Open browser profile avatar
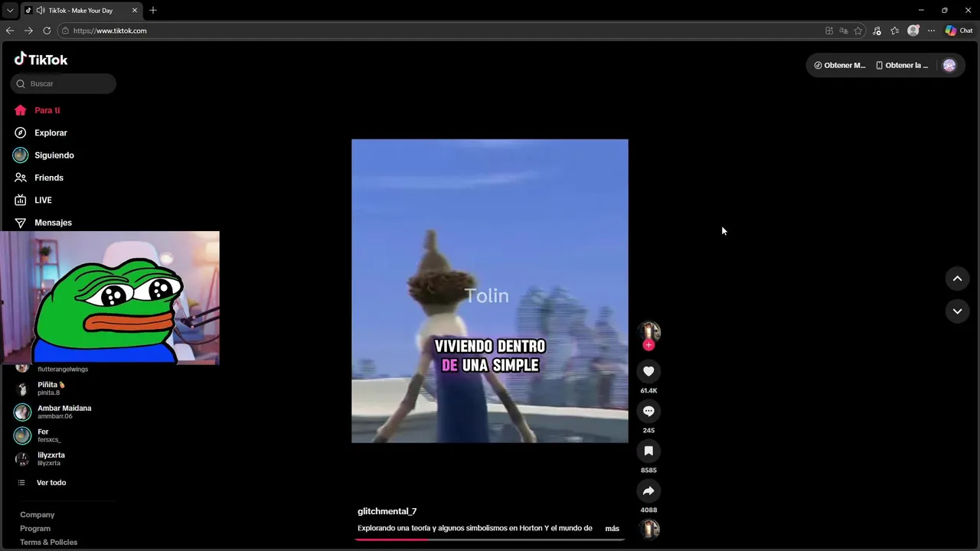 (913, 31)
